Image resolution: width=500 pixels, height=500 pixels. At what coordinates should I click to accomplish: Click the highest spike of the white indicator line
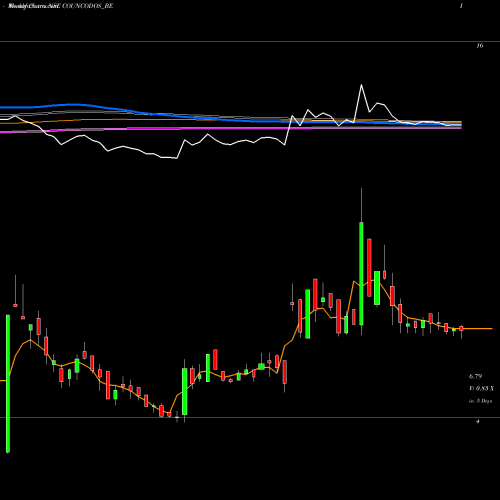click(361, 85)
